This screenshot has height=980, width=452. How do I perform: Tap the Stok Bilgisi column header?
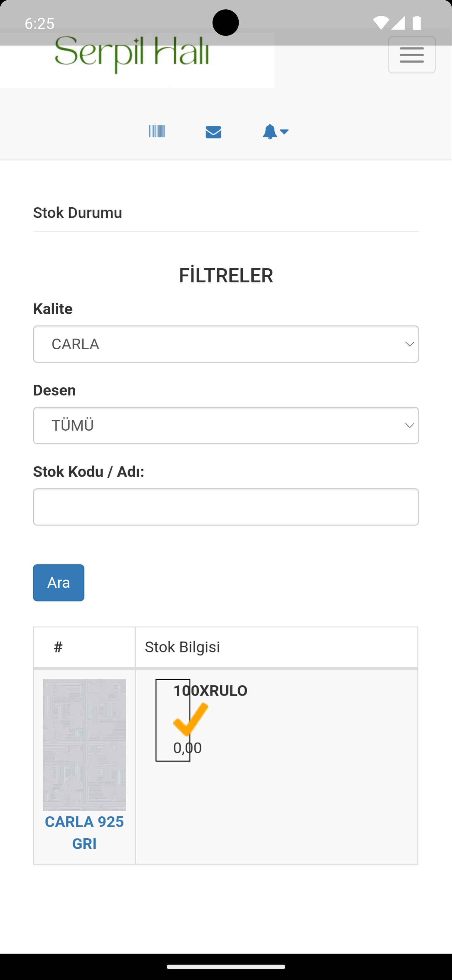coord(182,647)
